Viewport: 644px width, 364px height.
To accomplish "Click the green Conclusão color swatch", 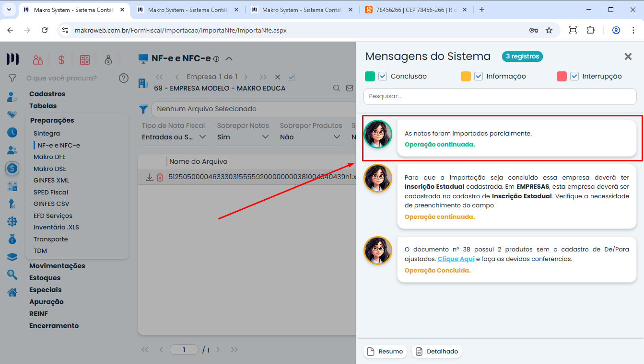I will (370, 76).
